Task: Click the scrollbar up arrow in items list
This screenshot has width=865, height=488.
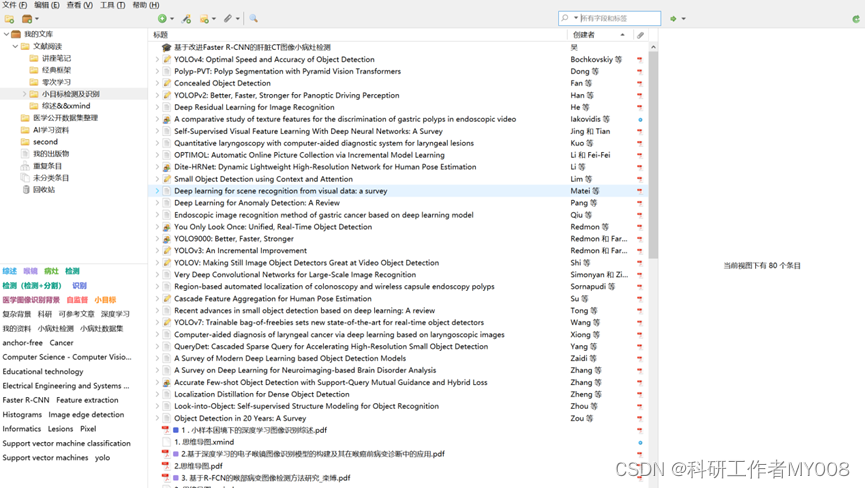Action: pyautogui.click(x=653, y=47)
